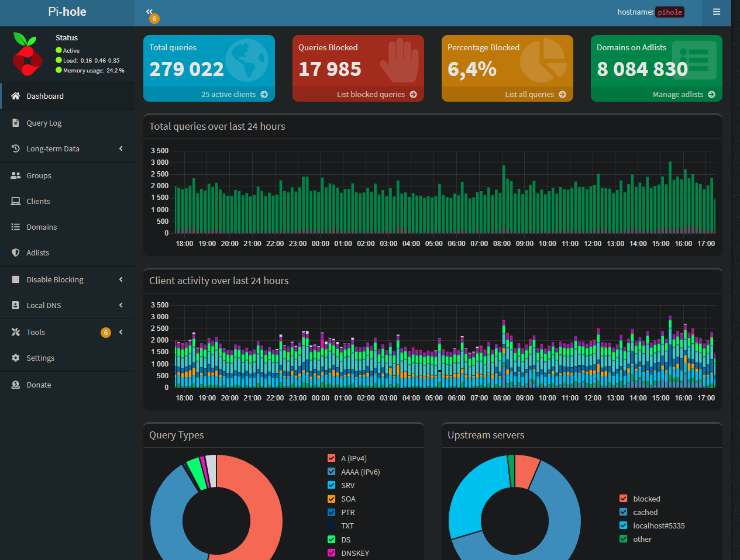Toggle the TXT query type checkbox
This screenshot has width=740, height=560.
[332, 526]
